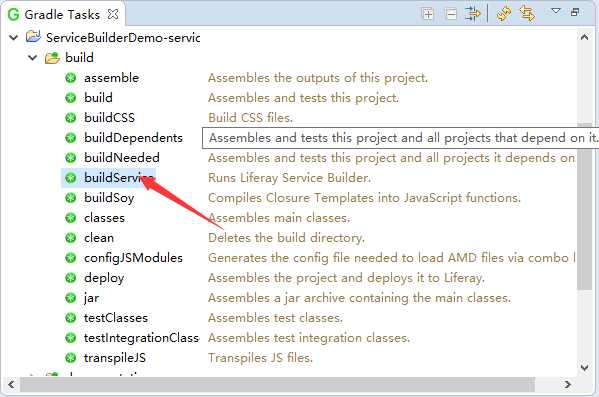Click the green gear icon beside assemble
This screenshot has width=599, height=397.
click(x=71, y=78)
